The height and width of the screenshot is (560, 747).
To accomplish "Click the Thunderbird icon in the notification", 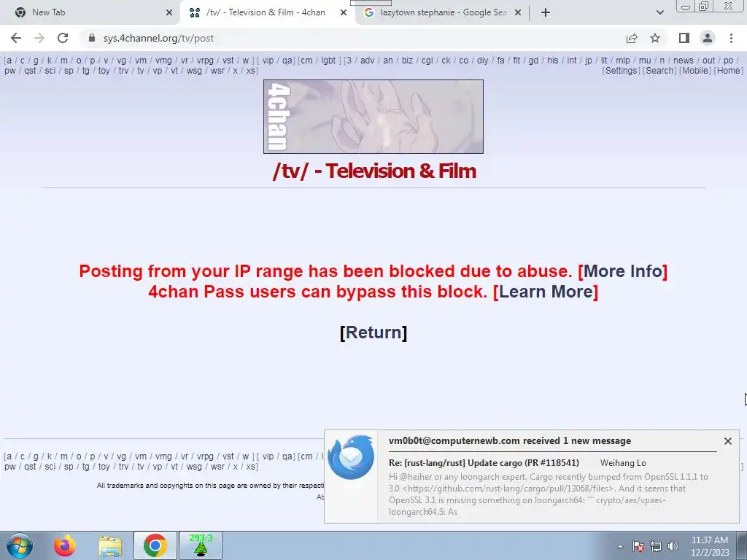I will pyautogui.click(x=351, y=457).
